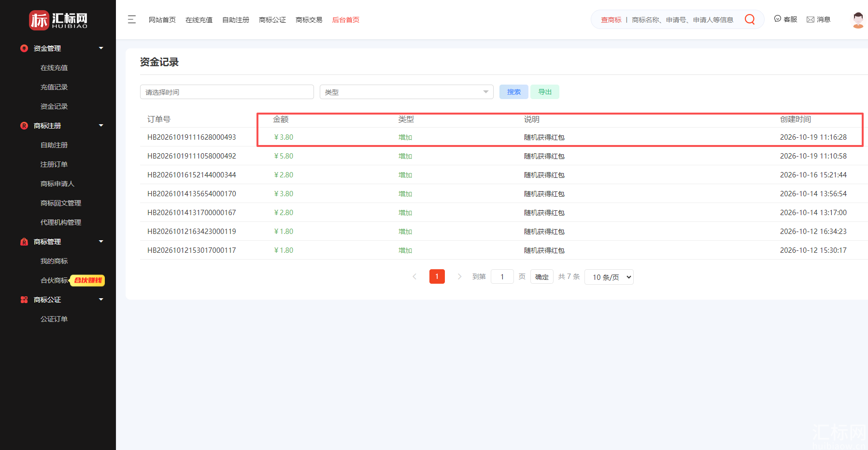Collapse the 商标管理 sidebar section
The width and height of the screenshot is (868, 450).
pyautogui.click(x=101, y=242)
